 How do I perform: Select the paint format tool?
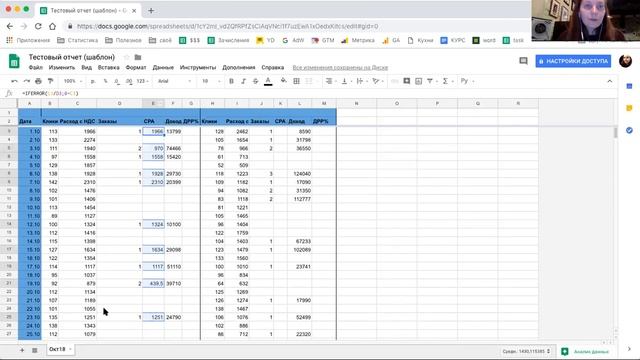click(x=51, y=81)
